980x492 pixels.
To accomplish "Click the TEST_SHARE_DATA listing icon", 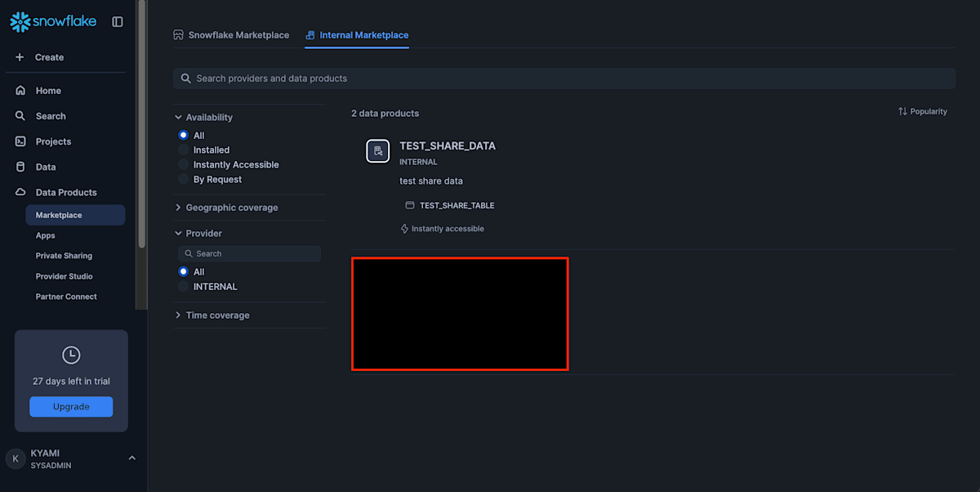I will (x=377, y=151).
